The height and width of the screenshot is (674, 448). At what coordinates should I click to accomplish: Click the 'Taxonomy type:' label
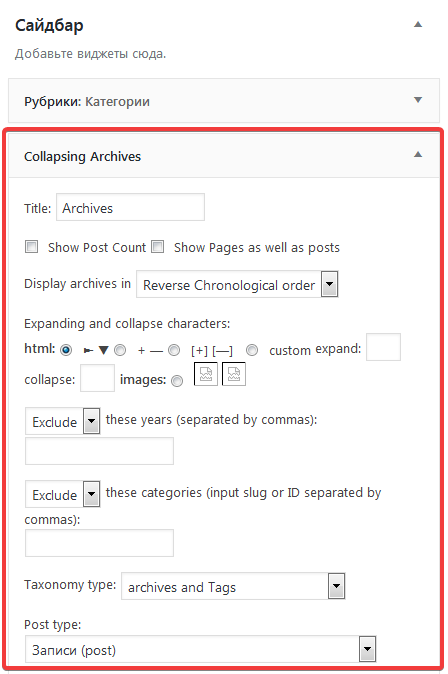click(70, 585)
